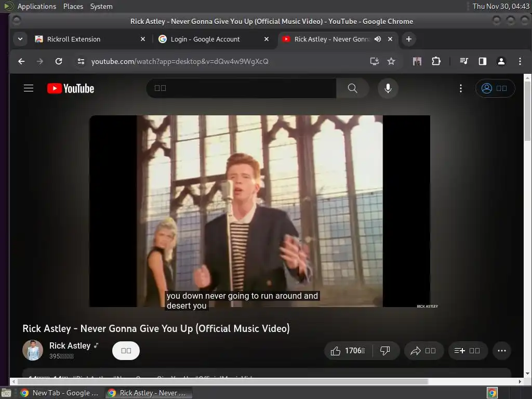Viewport: 532px width, 399px height.
Task: Focus the YouTube search box
Action: click(x=241, y=88)
